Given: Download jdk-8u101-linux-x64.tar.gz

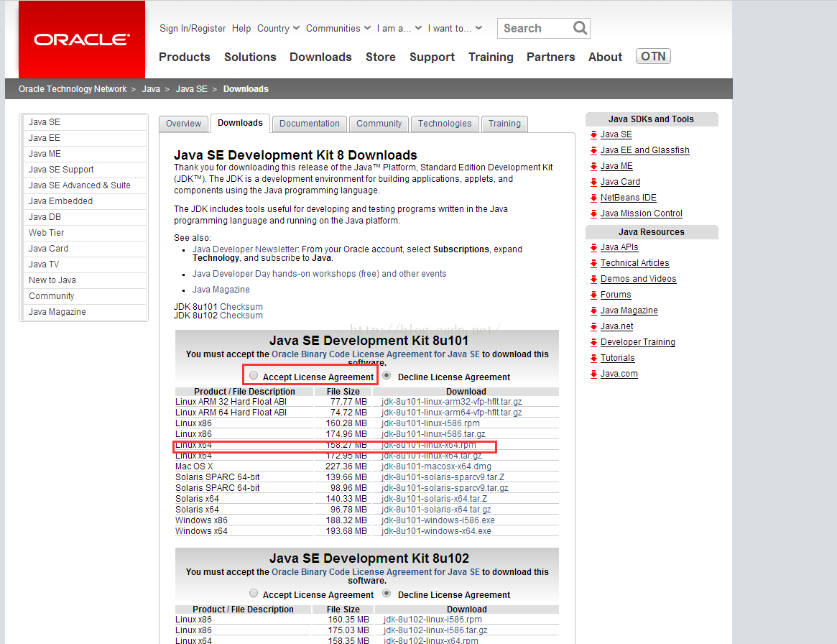Looking at the screenshot, I should pyautogui.click(x=431, y=456).
